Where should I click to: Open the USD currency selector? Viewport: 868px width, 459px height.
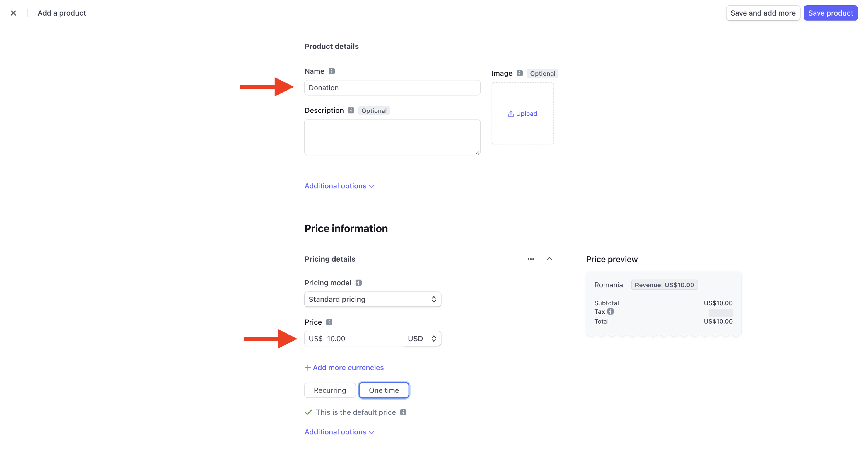(422, 339)
